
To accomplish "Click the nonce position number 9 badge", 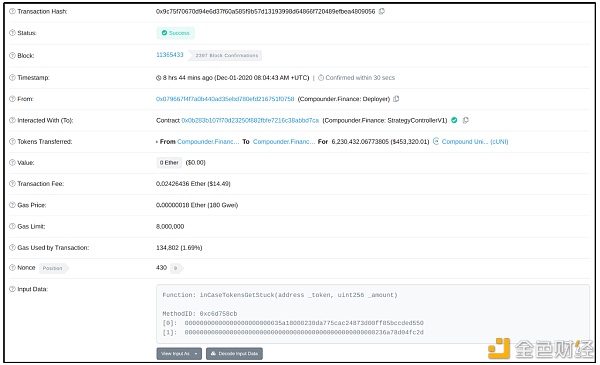I will [x=176, y=268].
